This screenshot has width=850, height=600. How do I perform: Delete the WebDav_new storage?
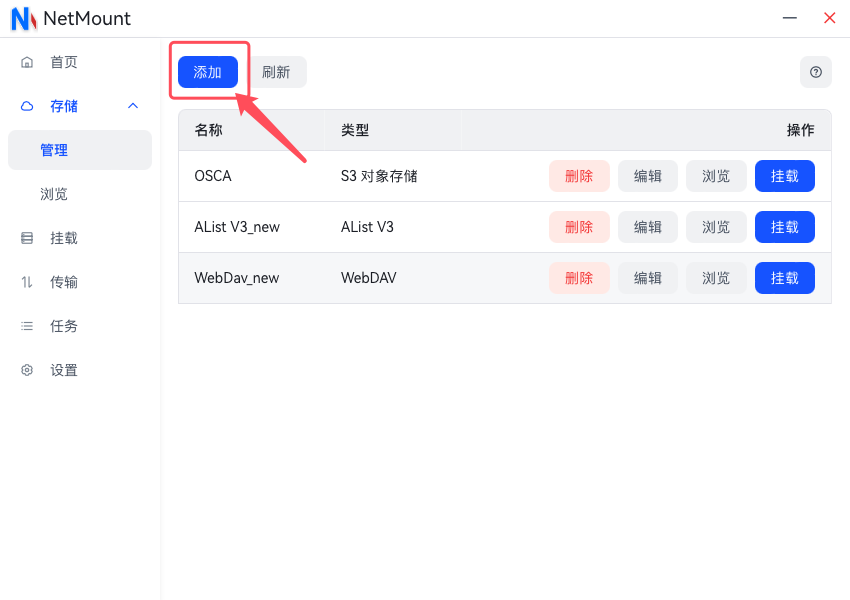[579, 278]
